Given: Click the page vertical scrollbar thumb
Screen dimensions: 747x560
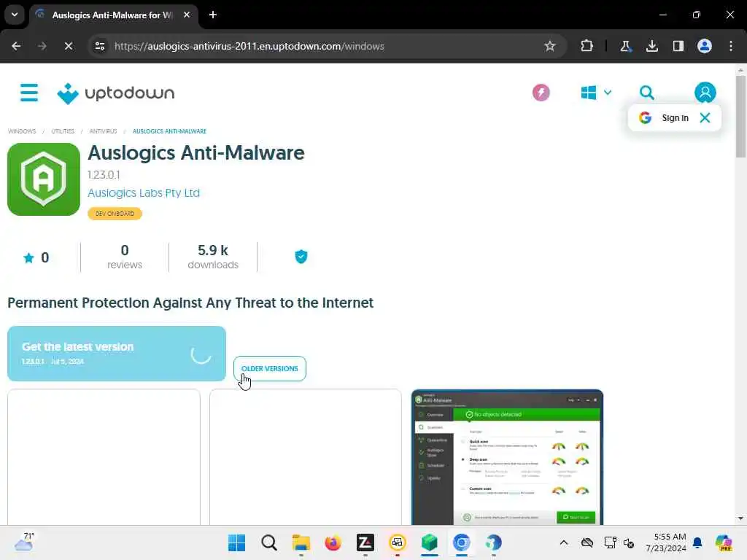Looking at the screenshot, I should click(740, 116).
